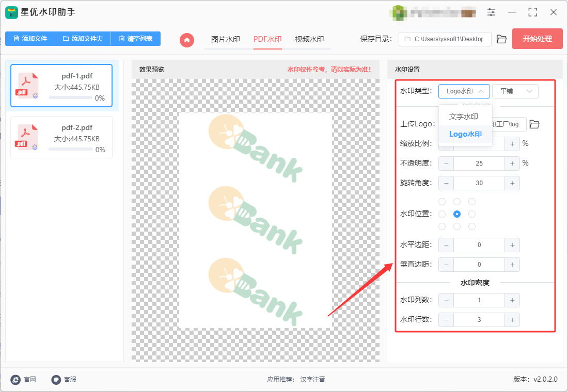Select bottom-center watermark position radio
The image size is (568, 392).
pos(457,226)
